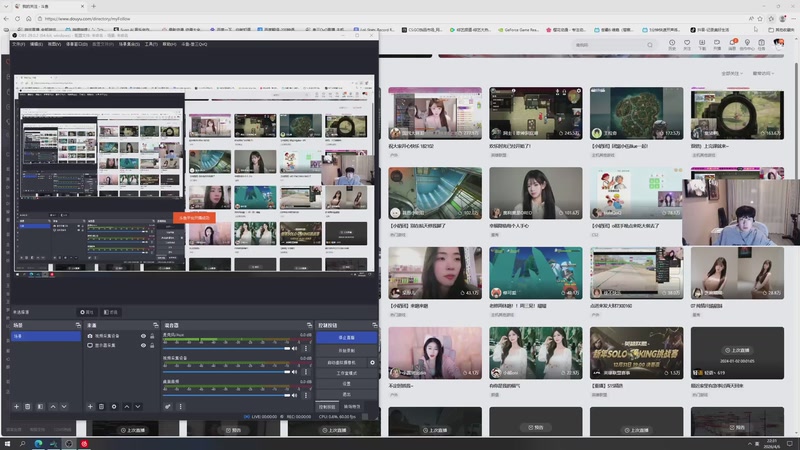Go back with the browser back arrow

click(6, 19)
